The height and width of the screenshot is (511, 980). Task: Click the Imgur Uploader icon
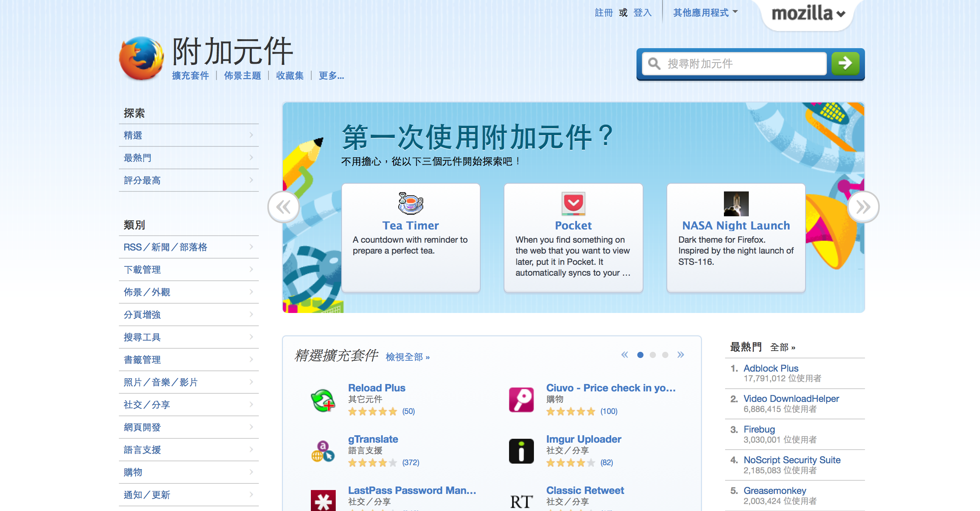(521, 451)
